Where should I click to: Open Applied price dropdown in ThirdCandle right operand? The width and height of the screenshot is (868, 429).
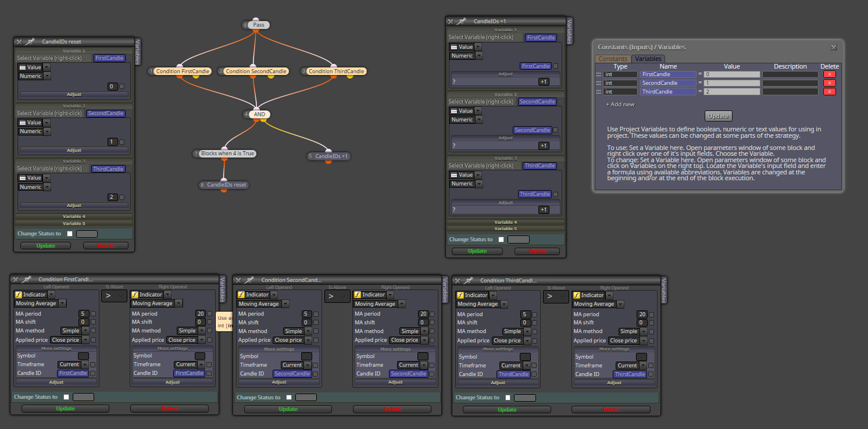[627, 341]
